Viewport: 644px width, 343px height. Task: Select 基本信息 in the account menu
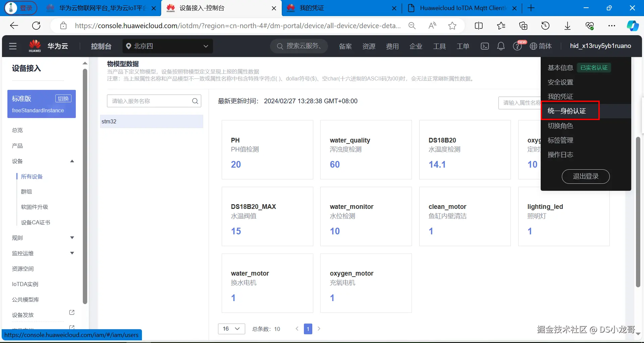pyautogui.click(x=560, y=68)
